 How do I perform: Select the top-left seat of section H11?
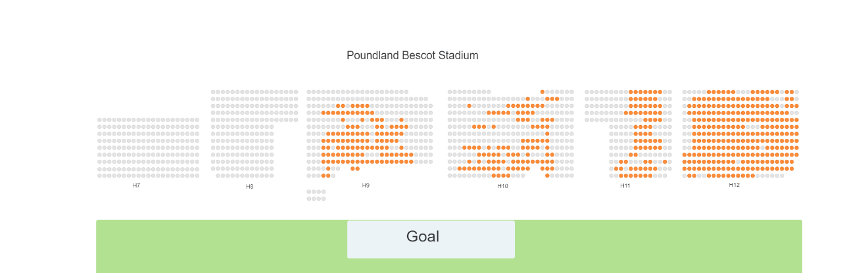click(587, 92)
